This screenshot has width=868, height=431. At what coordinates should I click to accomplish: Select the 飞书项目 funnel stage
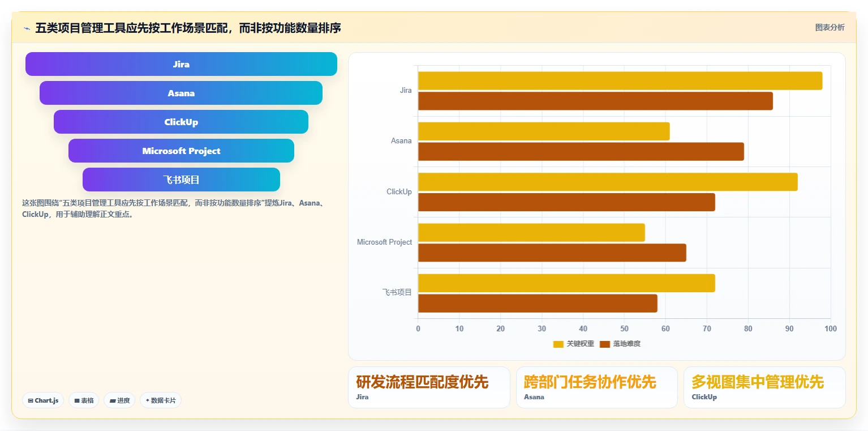pyautogui.click(x=181, y=180)
